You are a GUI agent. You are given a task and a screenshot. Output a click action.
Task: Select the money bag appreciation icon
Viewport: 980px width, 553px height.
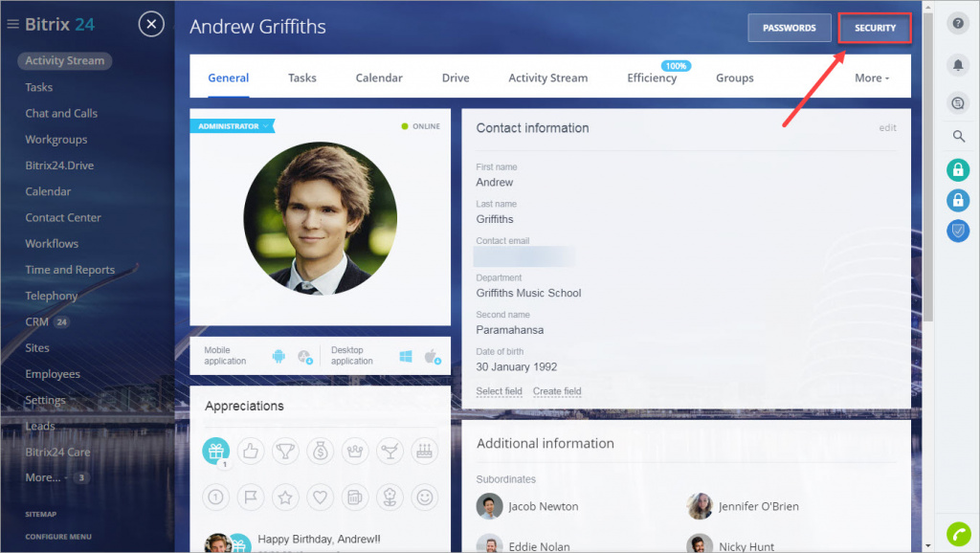[320, 451]
